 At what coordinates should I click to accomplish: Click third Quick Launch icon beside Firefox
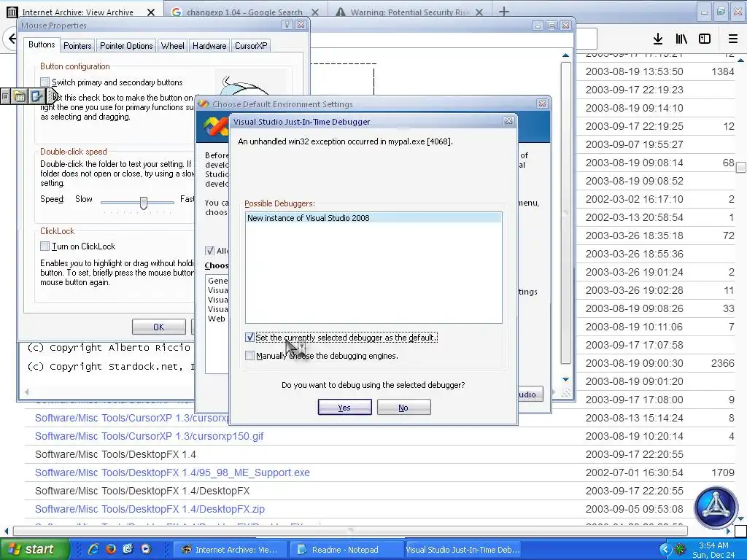(128, 549)
